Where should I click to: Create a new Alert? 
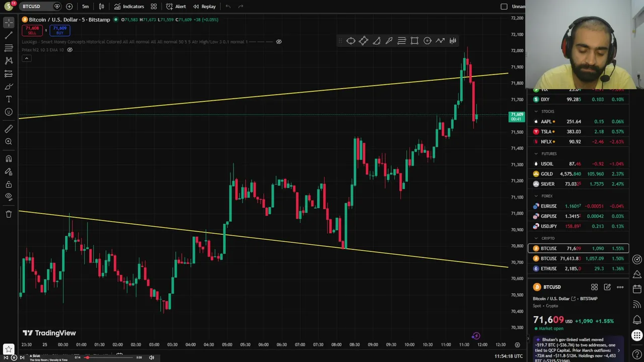[x=176, y=7]
